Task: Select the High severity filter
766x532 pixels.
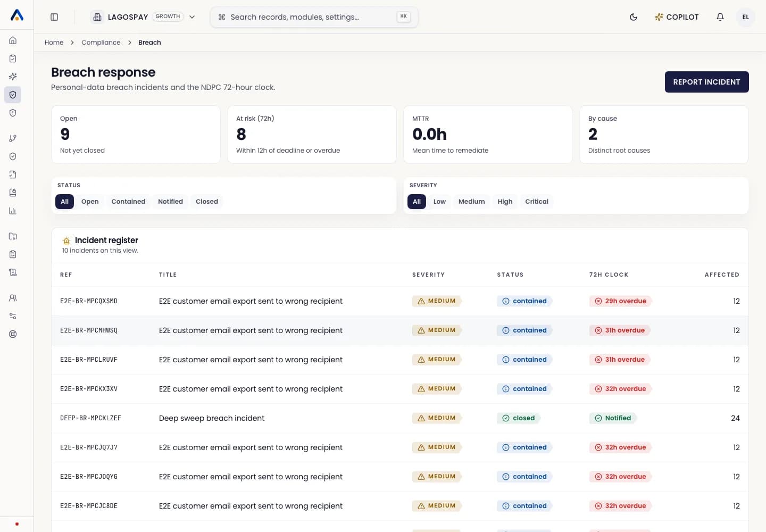Action: 505,202
